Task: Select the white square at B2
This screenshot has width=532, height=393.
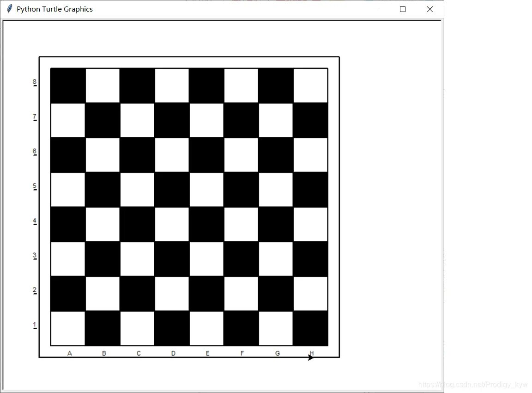Action: point(103,294)
